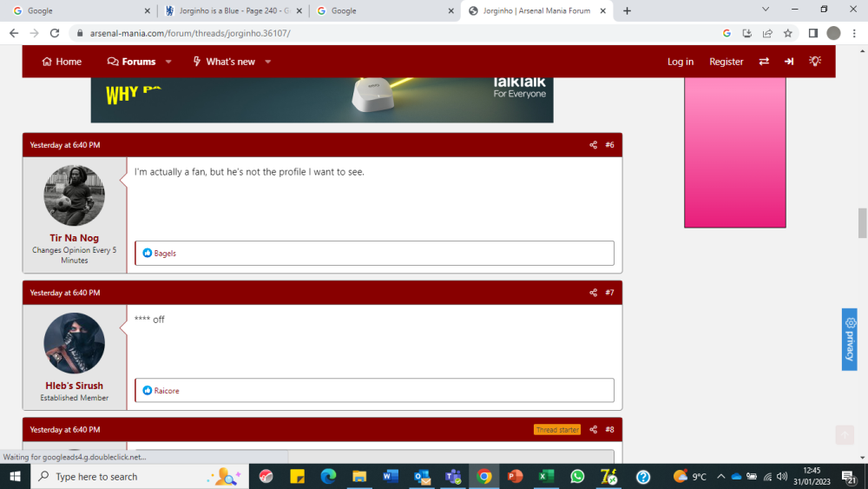Open post #6 timestamp Yesterday at 6:40 PM
This screenshot has width=868, height=489.
[65, 145]
